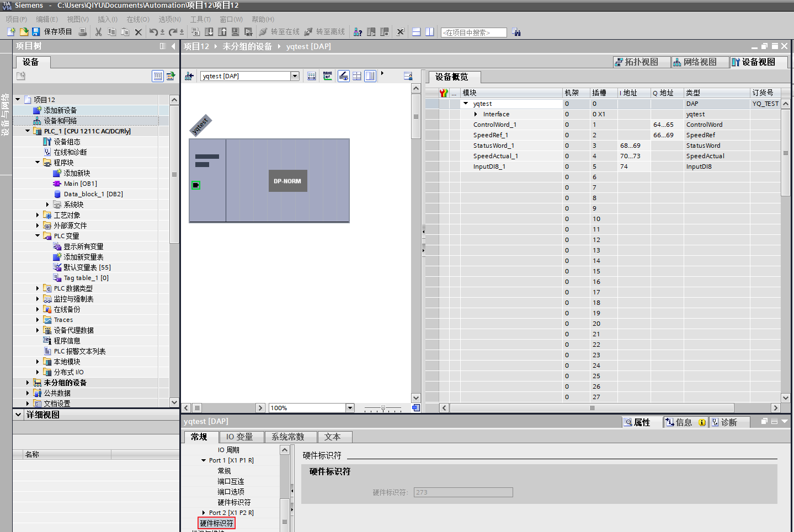
Task: Click the zoom slider in device view
Action: (383, 409)
